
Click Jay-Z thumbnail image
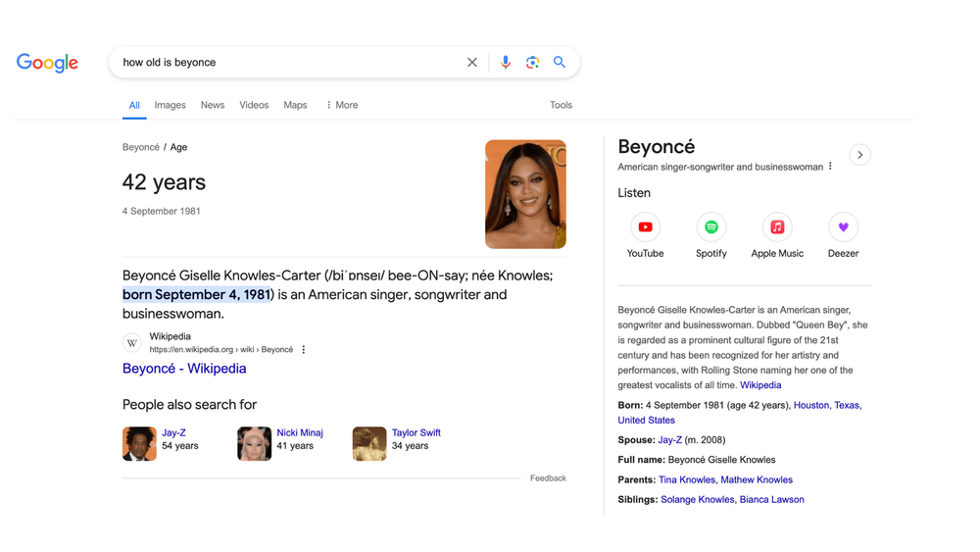pyautogui.click(x=139, y=444)
